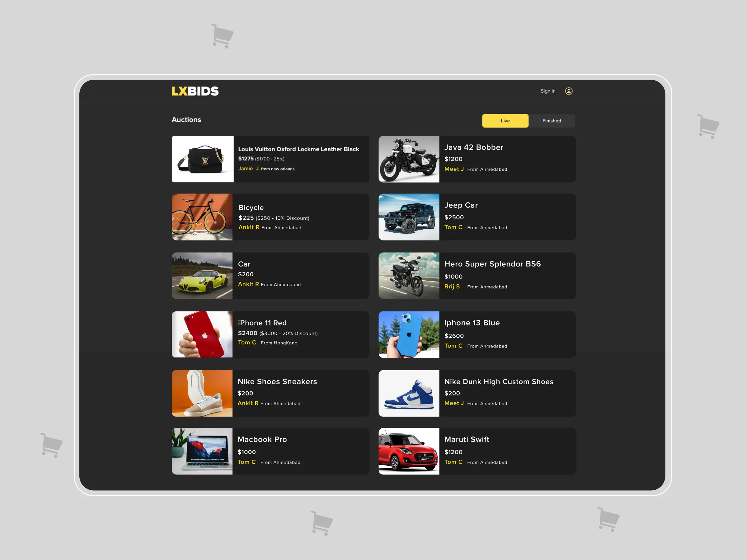Open the green Car listing image

pyautogui.click(x=202, y=276)
